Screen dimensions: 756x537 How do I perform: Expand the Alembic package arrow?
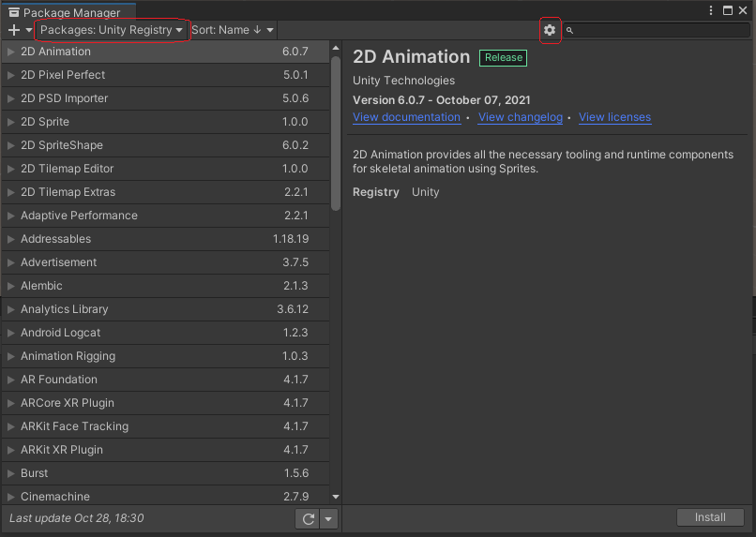point(10,286)
